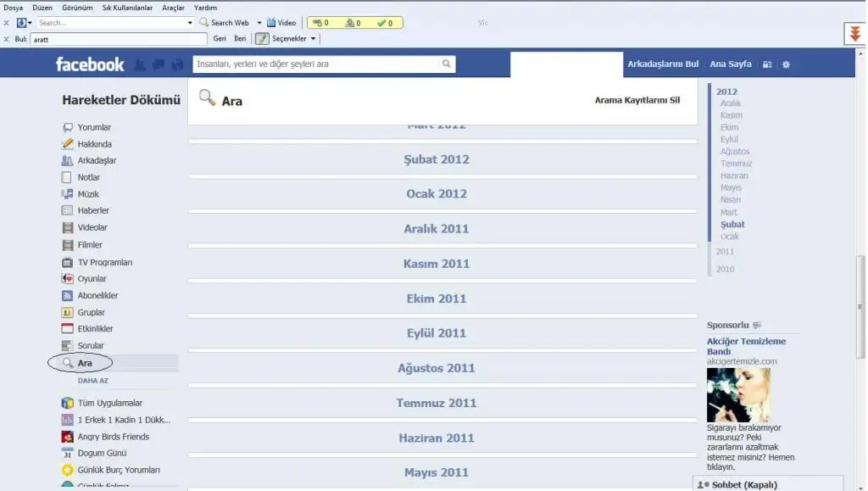
Task: Click the smoking ad thumbnail
Action: [x=738, y=395]
